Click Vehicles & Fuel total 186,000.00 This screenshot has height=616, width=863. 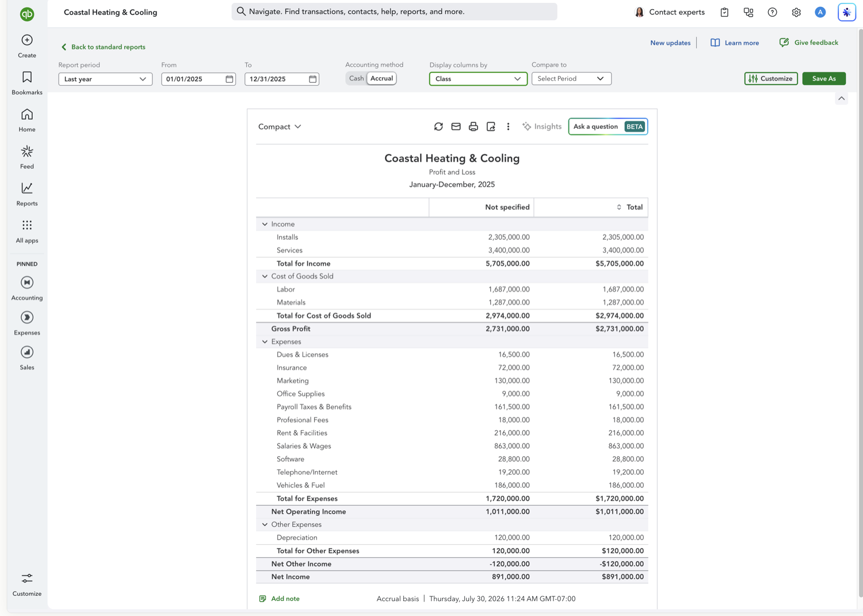tap(626, 485)
